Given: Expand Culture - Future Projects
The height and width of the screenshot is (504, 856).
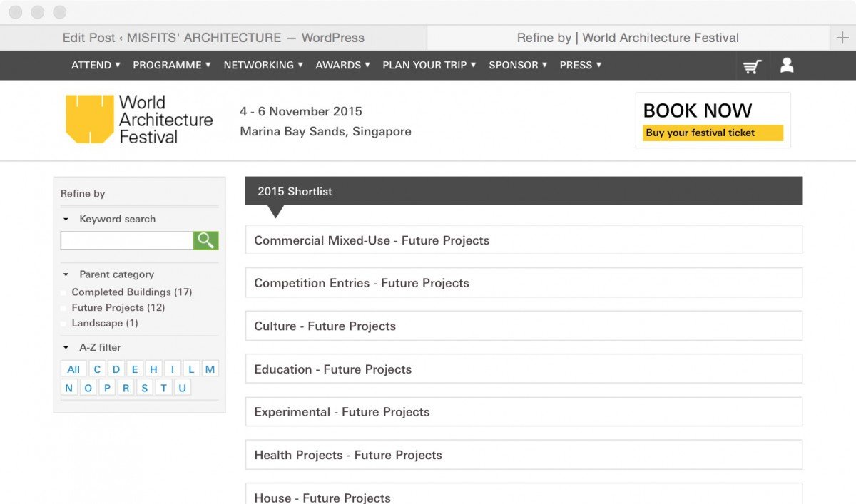Looking at the screenshot, I should click(x=524, y=326).
